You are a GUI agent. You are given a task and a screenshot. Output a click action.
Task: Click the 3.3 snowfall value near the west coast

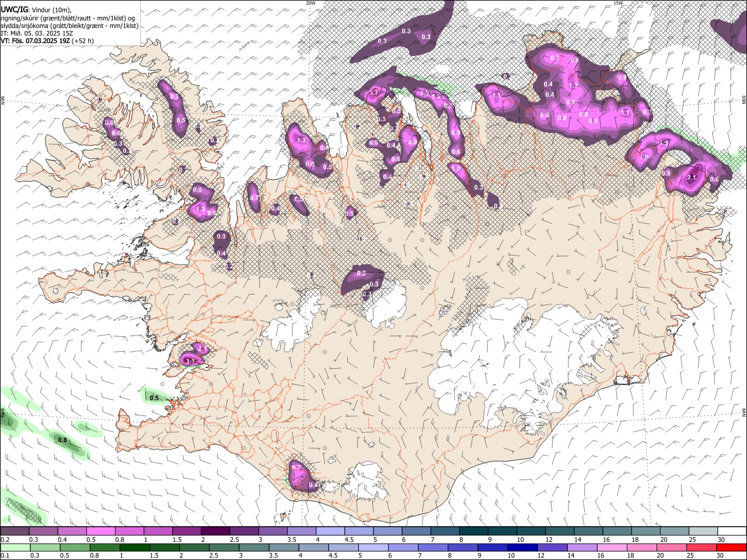coord(189,362)
